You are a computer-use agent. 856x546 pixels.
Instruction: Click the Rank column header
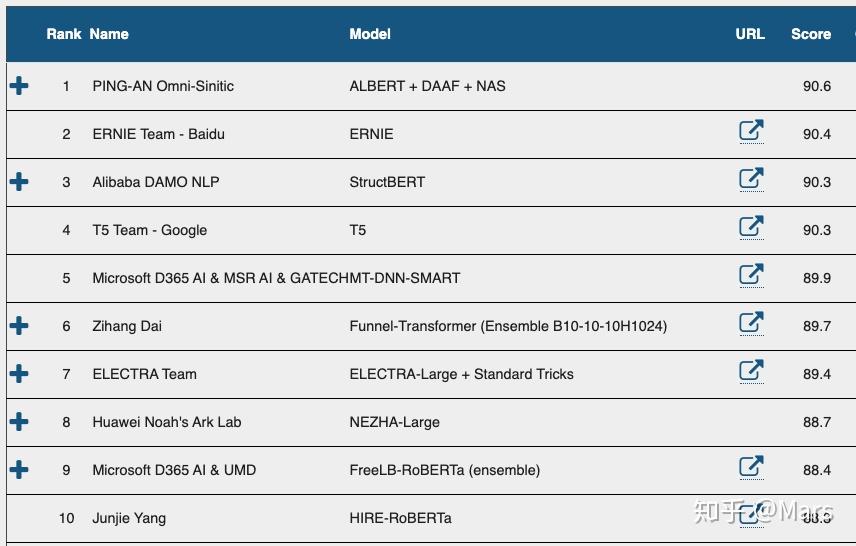coord(64,34)
